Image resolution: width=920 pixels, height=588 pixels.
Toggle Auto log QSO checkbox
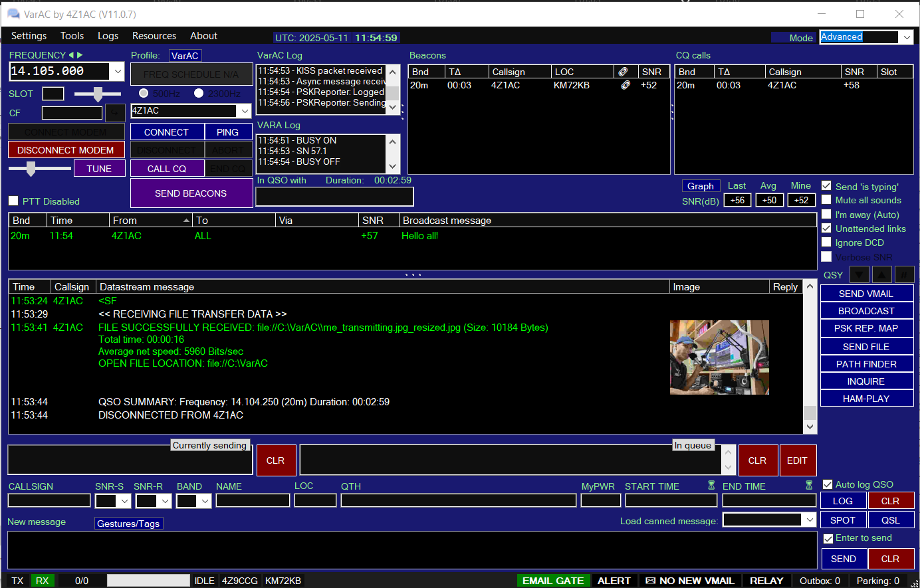pos(828,484)
